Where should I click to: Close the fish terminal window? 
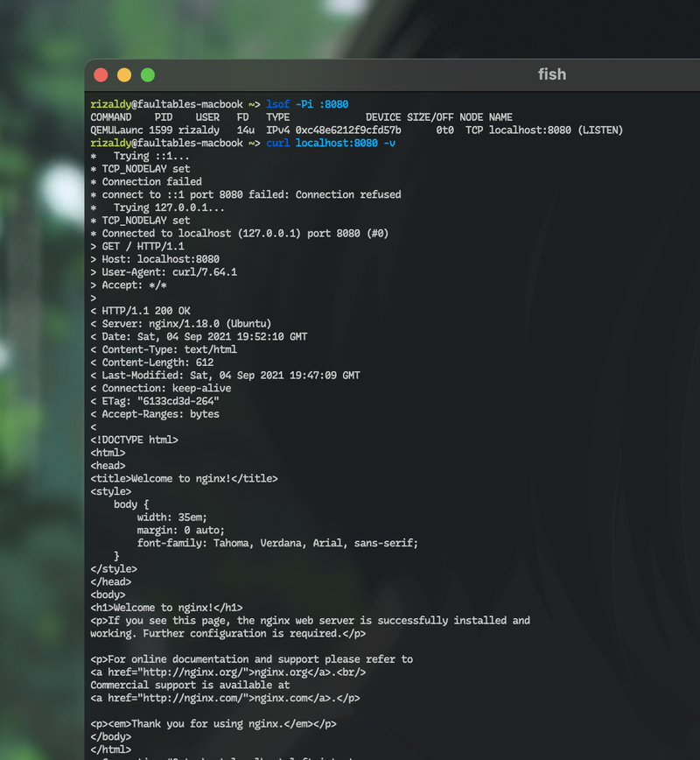(x=101, y=75)
